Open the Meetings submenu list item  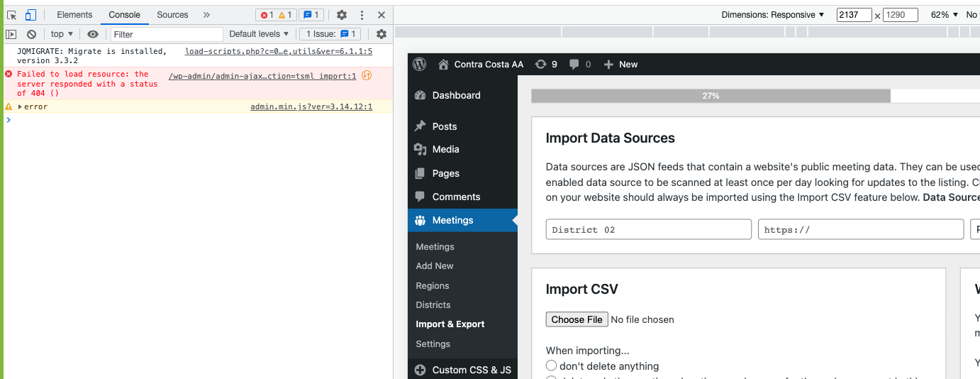click(x=435, y=247)
